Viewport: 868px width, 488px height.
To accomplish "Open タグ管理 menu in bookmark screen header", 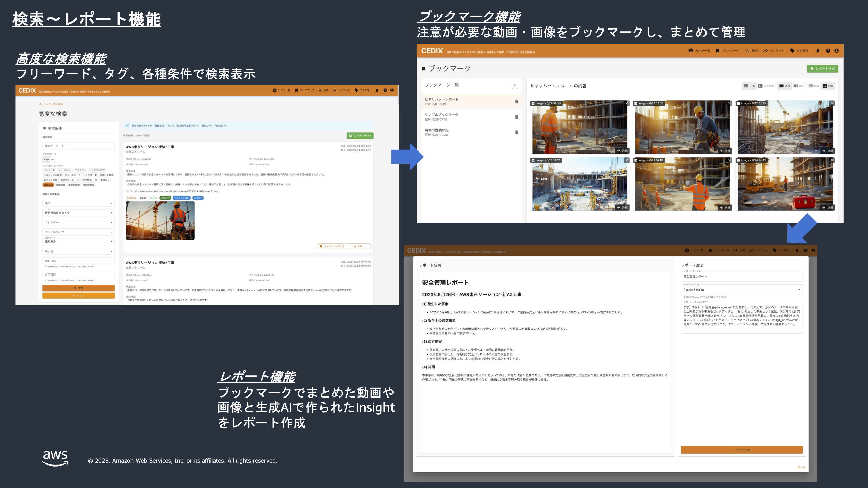I will click(799, 51).
